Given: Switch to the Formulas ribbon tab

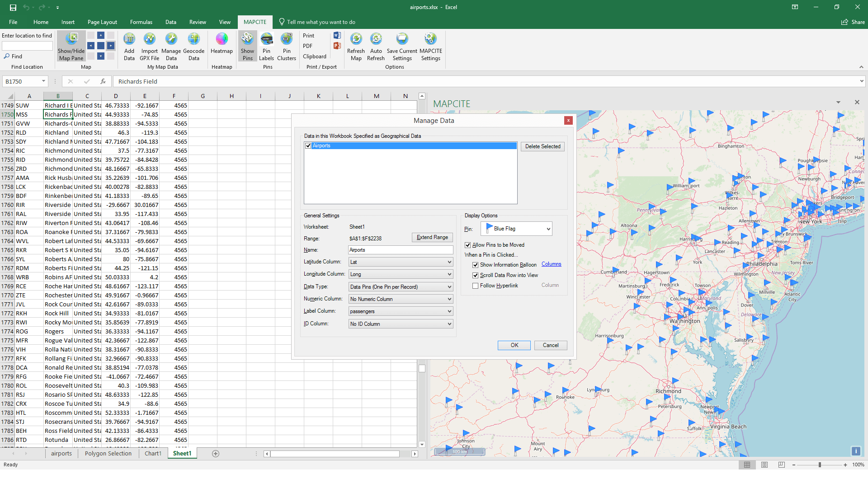Looking at the screenshot, I should 141,22.
